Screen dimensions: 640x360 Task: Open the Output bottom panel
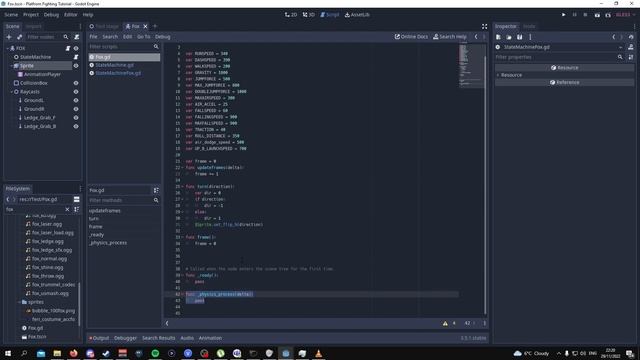99,338
